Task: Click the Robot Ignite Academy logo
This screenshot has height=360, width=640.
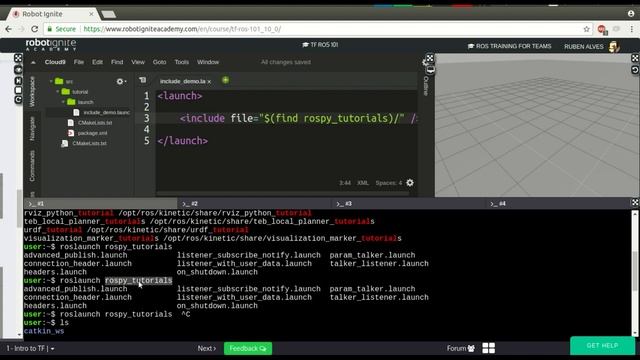Action: point(51,45)
